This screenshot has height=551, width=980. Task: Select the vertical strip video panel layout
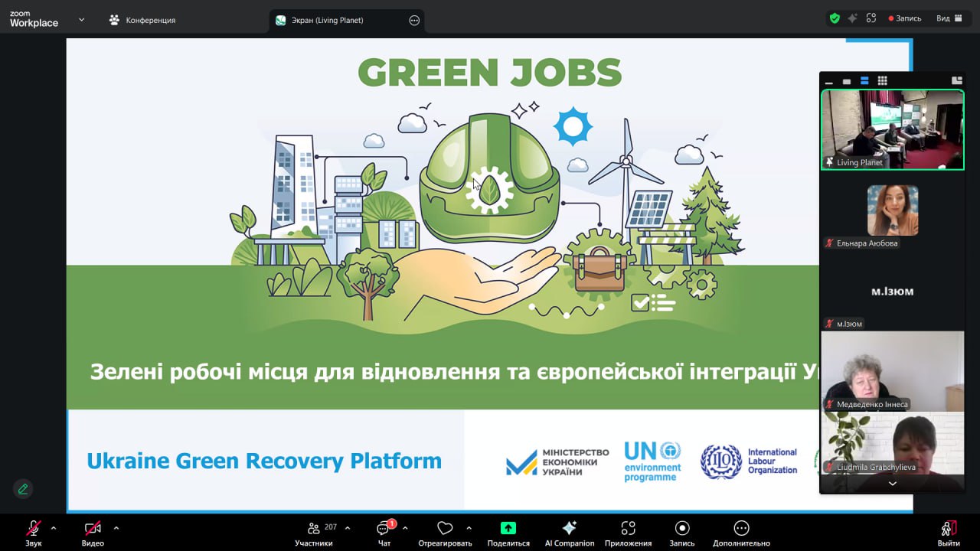point(864,81)
